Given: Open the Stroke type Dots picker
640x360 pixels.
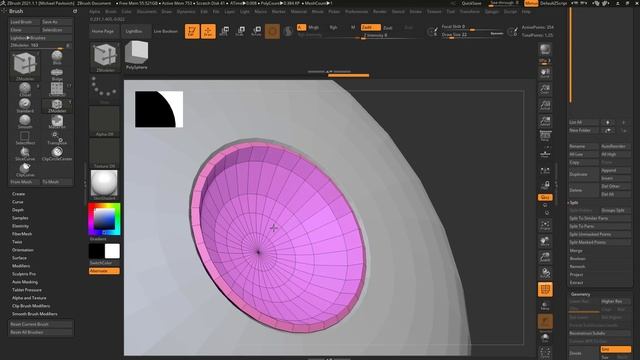Looking at the screenshot, I should tap(104, 89).
